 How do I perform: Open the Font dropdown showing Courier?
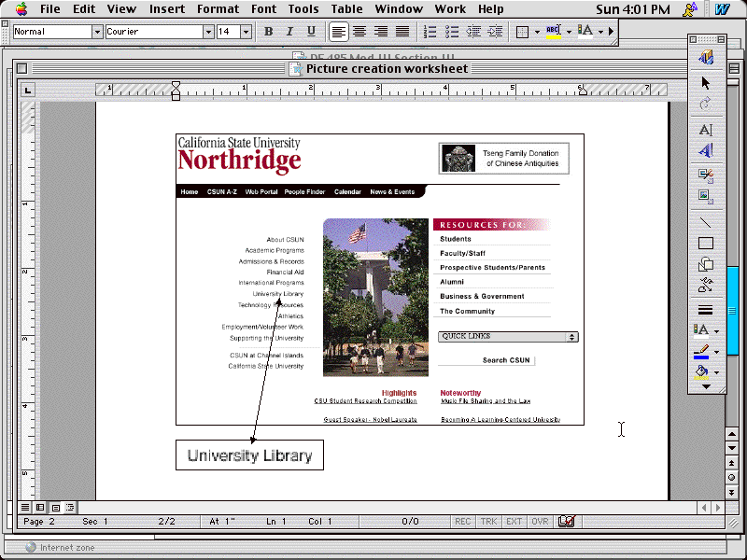click(x=208, y=32)
